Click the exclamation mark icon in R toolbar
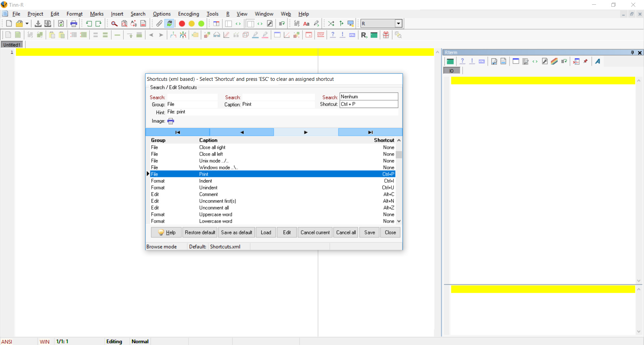Image resolution: width=644 pixels, height=345 pixels. pos(342,35)
